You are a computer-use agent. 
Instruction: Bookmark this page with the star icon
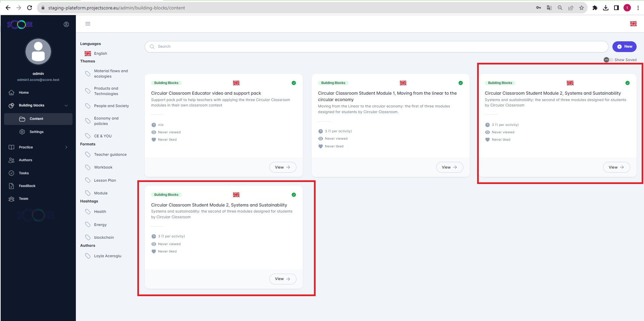point(581,8)
